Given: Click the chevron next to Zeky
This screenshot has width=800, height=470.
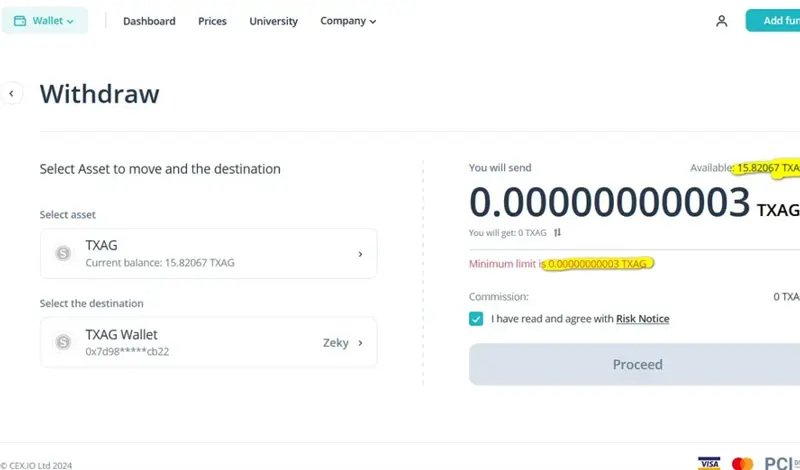Looking at the screenshot, I should click(x=360, y=343).
